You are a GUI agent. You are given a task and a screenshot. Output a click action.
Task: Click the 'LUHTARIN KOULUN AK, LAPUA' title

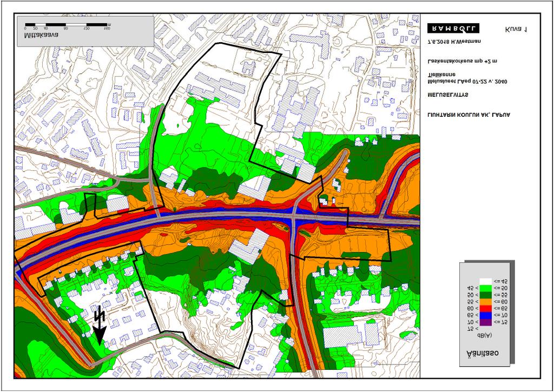(x=469, y=115)
